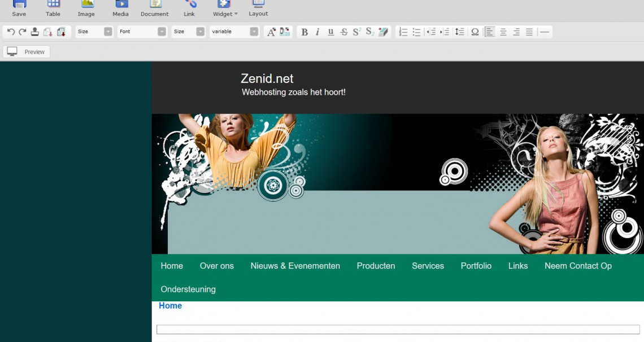Open the background color tool next to the A icon
Screen dimensions: 644x342
[x=285, y=32]
